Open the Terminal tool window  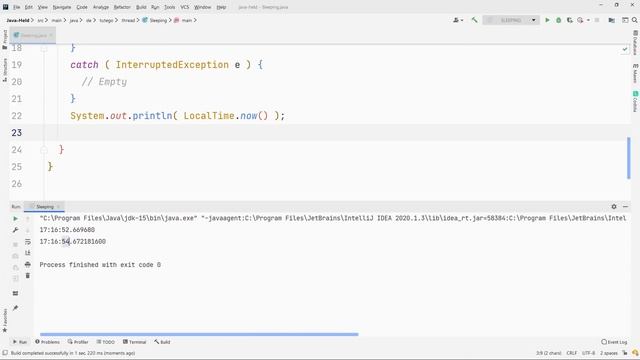134,342
